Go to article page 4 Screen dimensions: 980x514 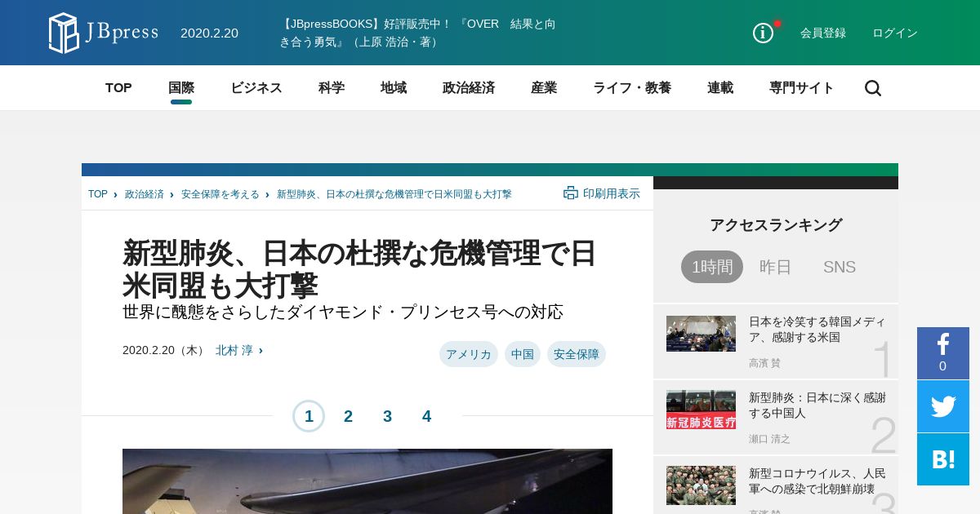pos(426,416)
